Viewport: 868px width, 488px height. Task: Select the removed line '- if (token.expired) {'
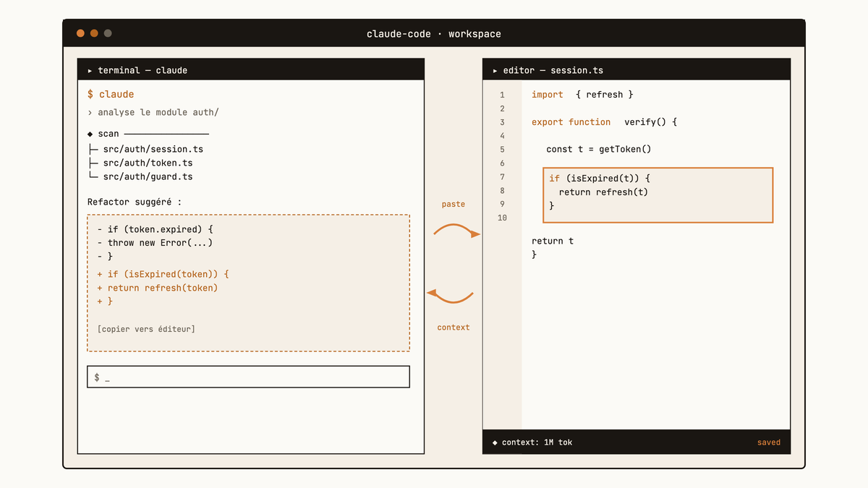point(155,229)
